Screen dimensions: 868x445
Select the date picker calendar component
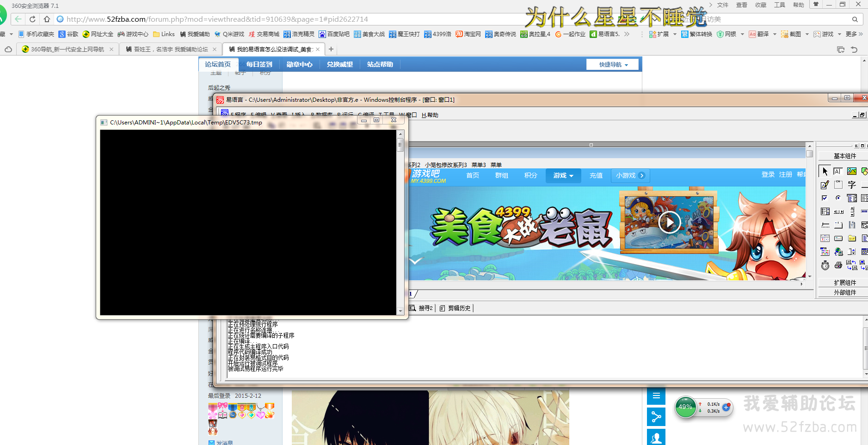[825, 238]
